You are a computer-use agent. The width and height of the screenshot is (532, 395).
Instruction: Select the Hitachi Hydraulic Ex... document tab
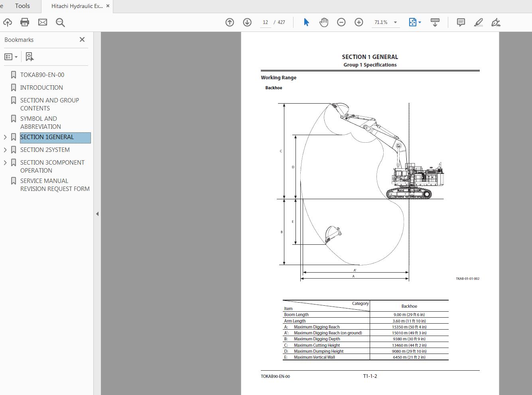click(x=77, y=6)
